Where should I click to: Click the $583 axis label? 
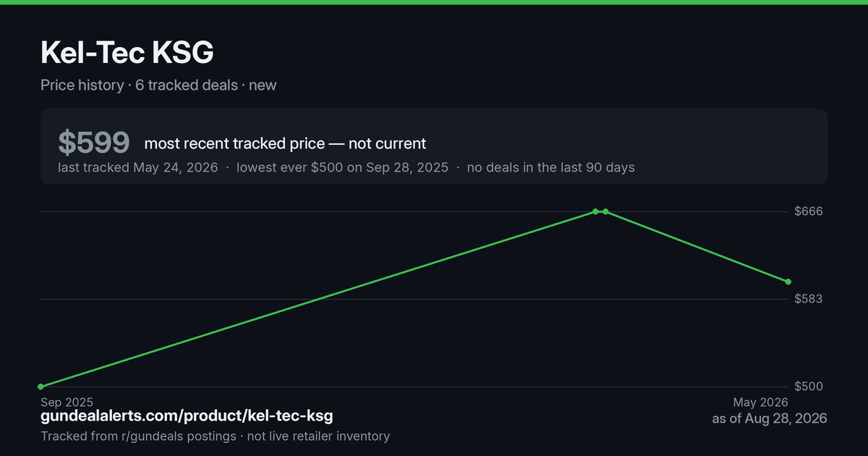point(809,299)
